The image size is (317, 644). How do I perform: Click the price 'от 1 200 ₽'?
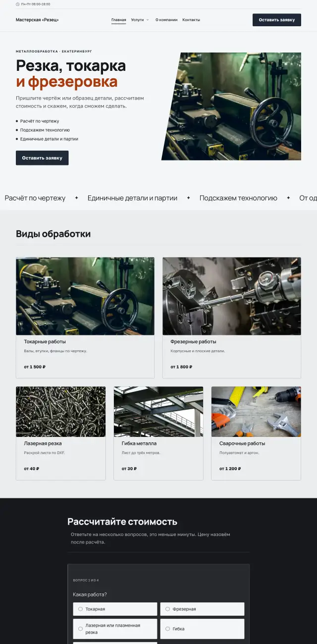(230, 469)
